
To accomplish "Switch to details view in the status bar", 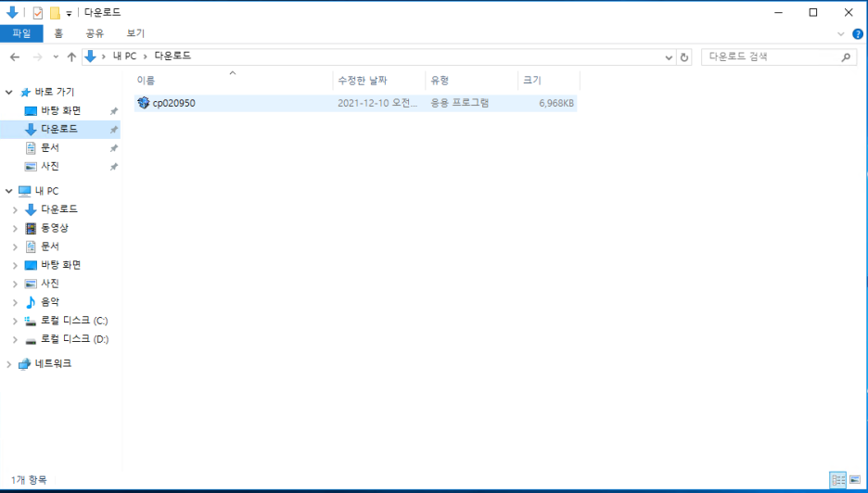I will point(838,480).
